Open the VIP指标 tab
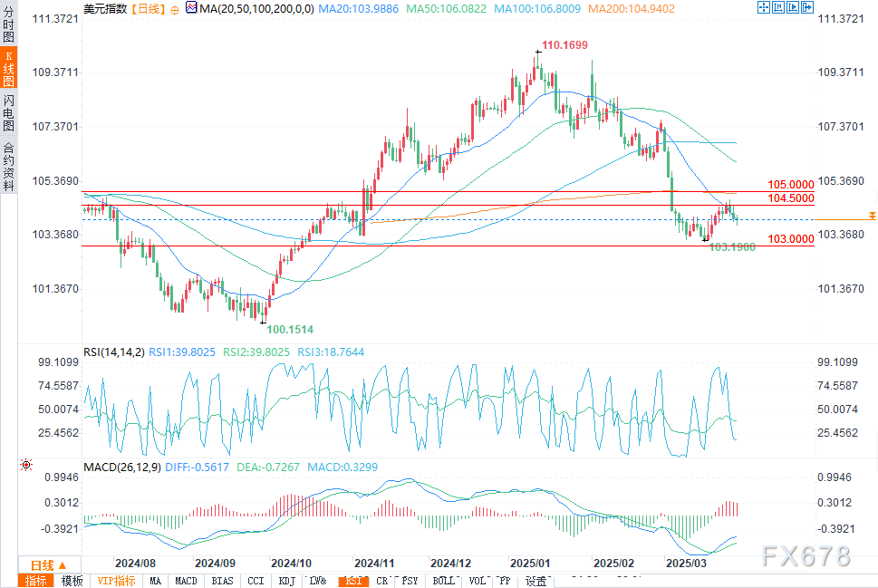The image size is (878, 588). [117, 581]
